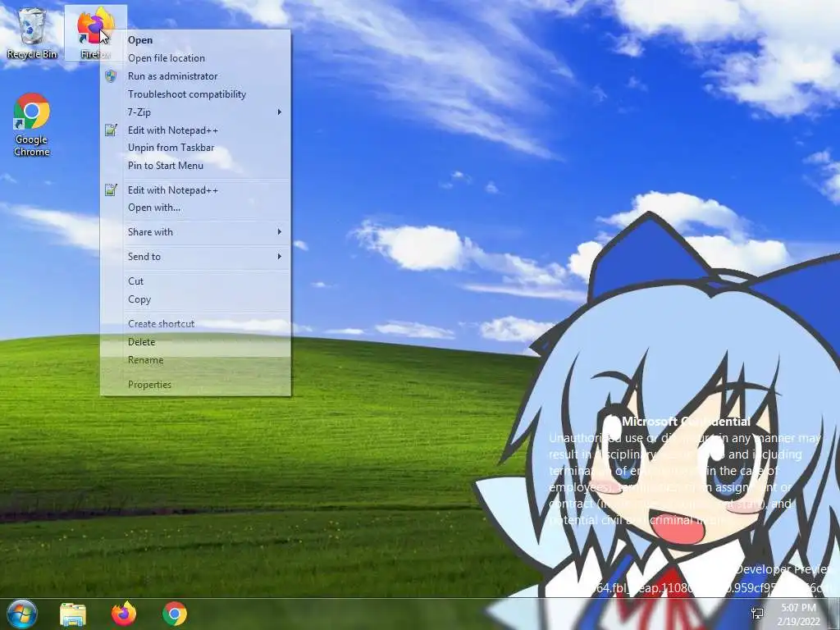Select Troubleshoot compatibility
840x630 pixels.
coord(195,94)
